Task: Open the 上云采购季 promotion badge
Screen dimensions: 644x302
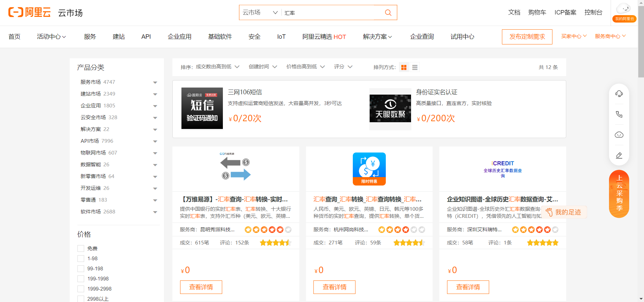Action: coord(619,194)
